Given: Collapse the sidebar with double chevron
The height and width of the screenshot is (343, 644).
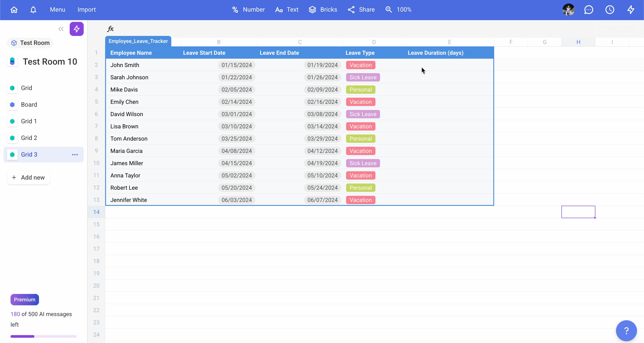Looking at the screenshot, I should click(61, 29).
